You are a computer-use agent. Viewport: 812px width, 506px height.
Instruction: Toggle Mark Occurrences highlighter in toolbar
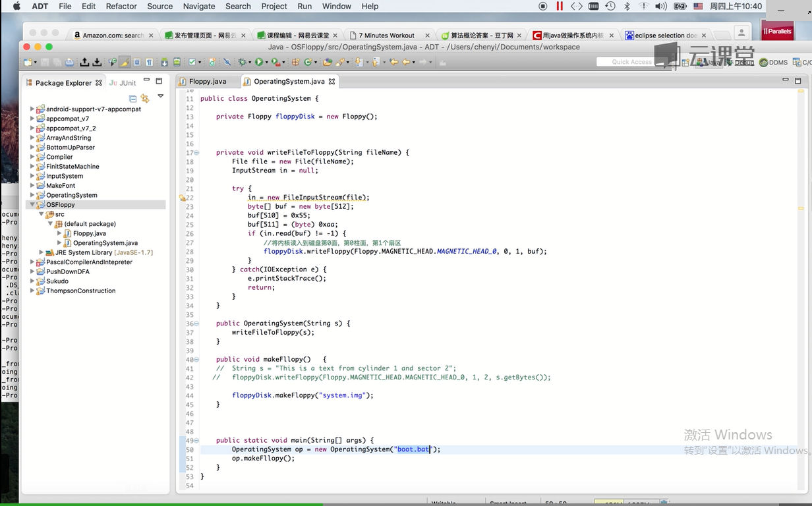pyautogui.click(x=124, y=62)
